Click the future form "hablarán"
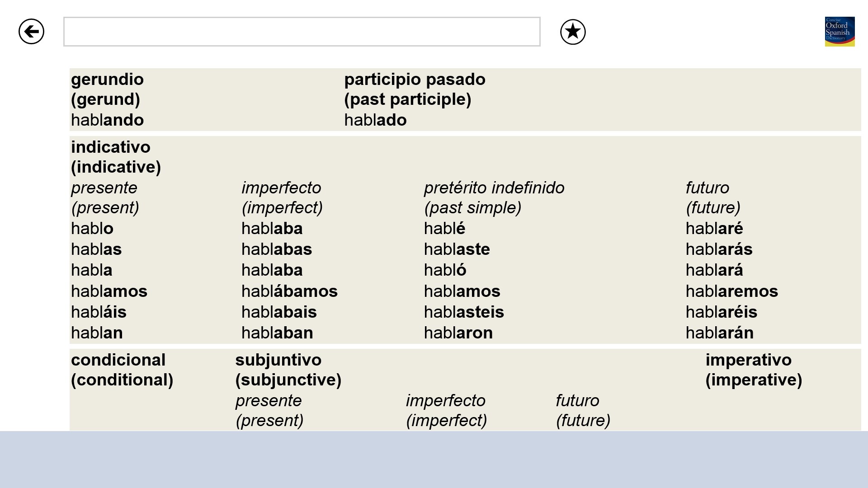This screenshot has width=868, height=488. (x=719, y=333)
